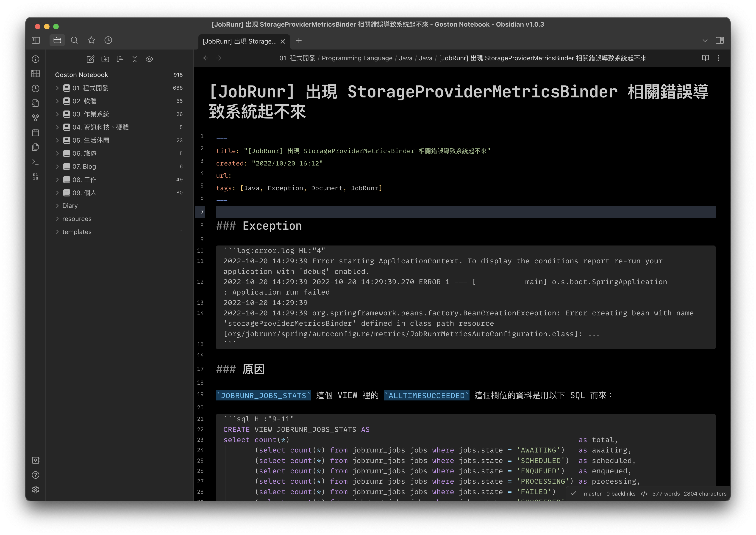
Task: Toggle reading view book icon
Action: [x=705, y=58]
